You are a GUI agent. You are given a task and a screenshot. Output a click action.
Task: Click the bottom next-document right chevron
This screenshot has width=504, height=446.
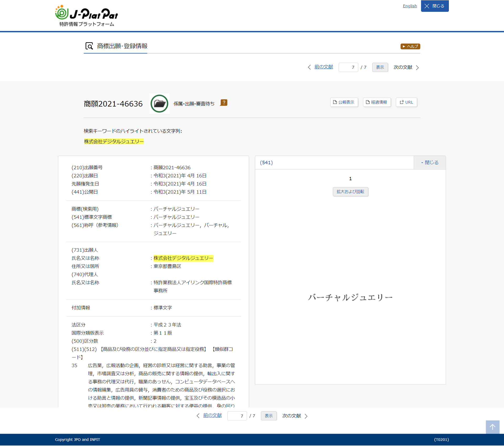306,416
